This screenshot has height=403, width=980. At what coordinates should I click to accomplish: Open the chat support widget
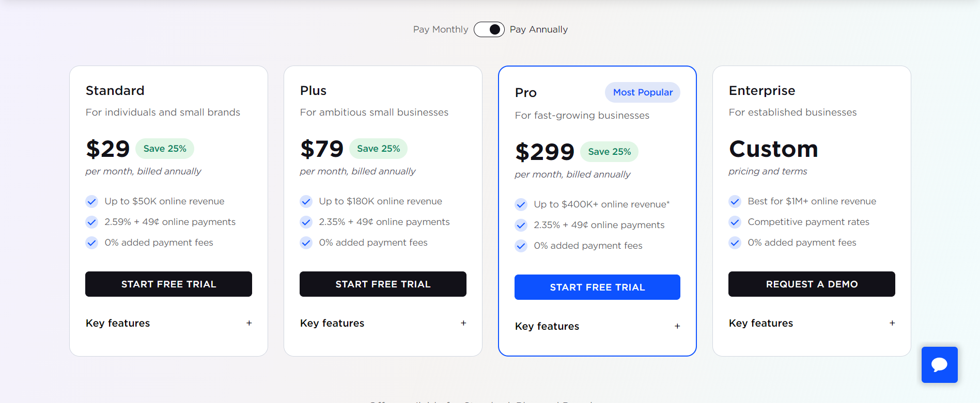coord(939,365)
